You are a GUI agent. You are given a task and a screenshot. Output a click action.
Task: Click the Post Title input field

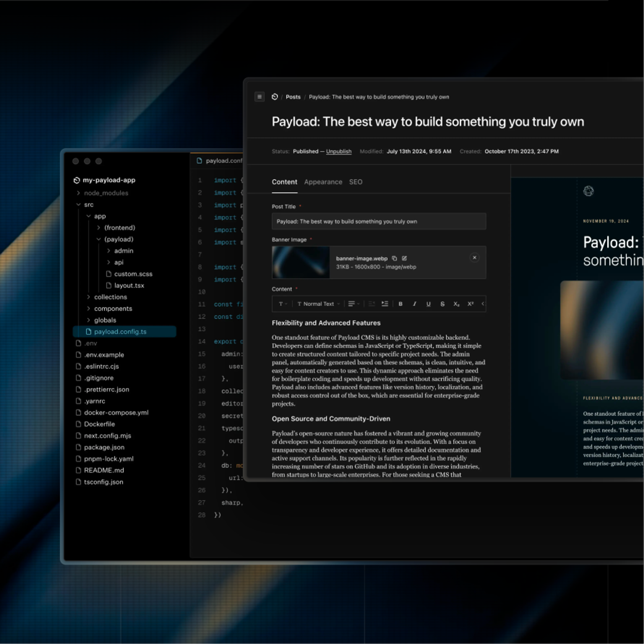pos(379,221)
